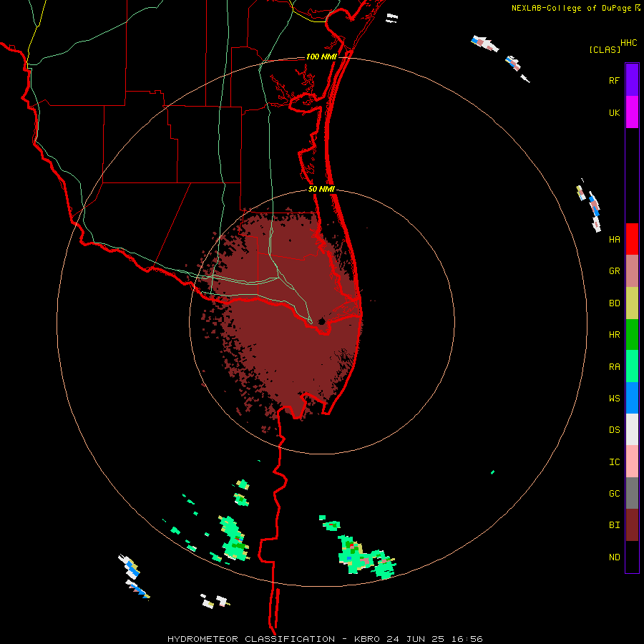This screenshot has width=644, height=644.
Task: Click the RF purple legend swatch
Action: pos(632,79)
